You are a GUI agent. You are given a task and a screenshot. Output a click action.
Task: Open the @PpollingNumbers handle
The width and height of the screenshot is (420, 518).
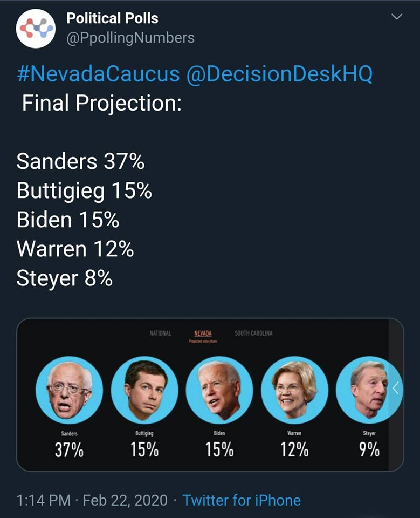[x=130, y=38]
